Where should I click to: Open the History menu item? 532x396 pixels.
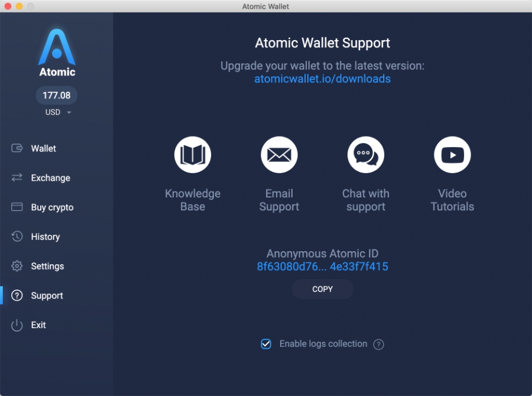click(x=46, y=237)
